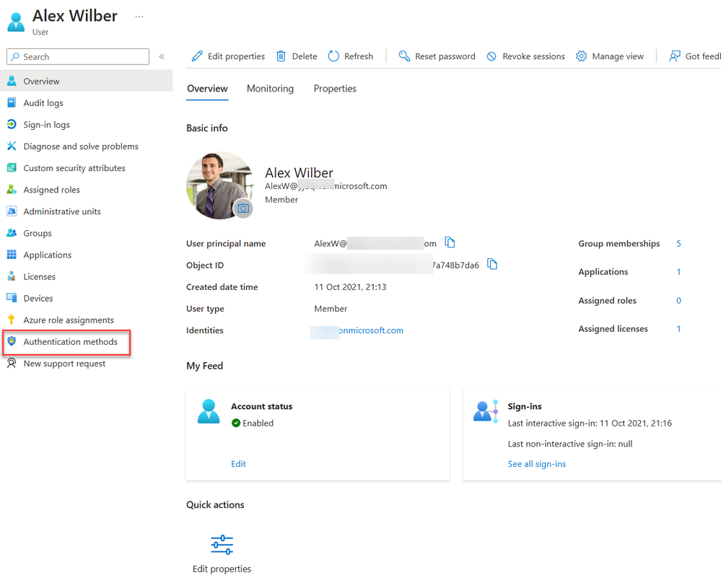Open See all sign-ins link
Image resolution: width=721 pixels, height=588 pixels.
tap(537, 463)
